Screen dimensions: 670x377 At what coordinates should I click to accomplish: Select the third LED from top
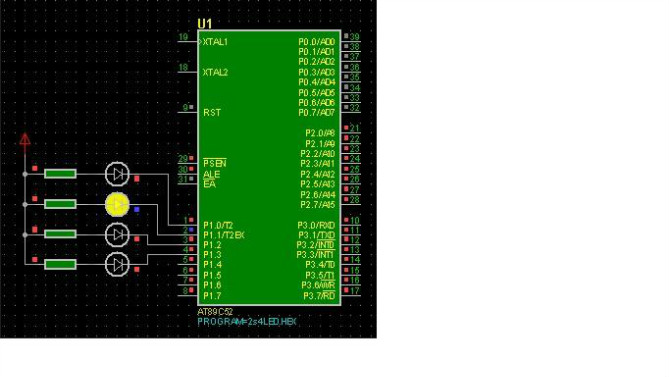coord(117,234)
